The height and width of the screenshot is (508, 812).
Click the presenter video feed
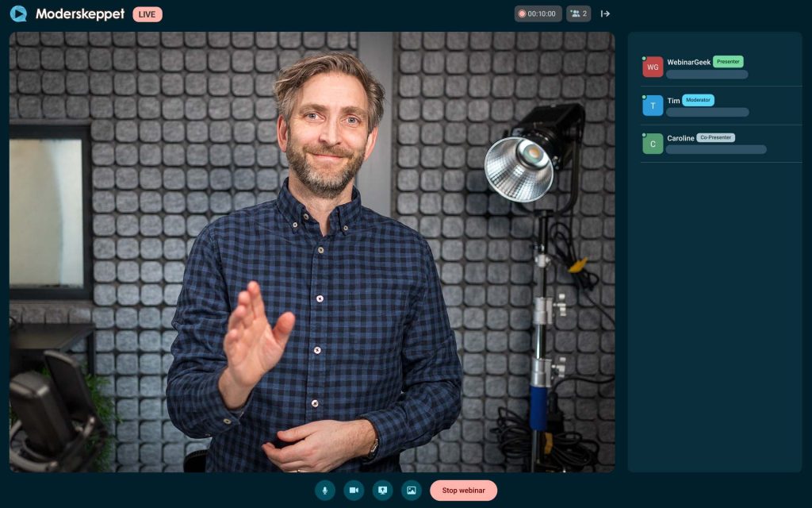(x=312, y=252)
